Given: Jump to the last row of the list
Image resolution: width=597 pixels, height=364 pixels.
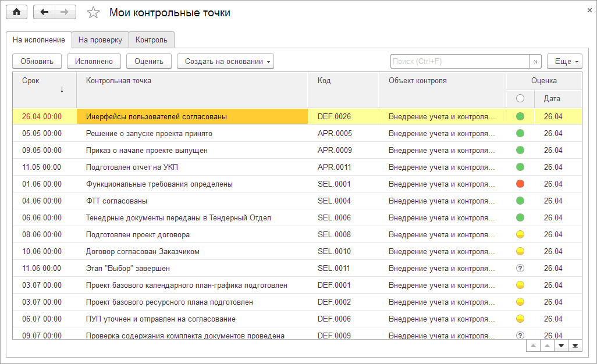Looking at the screenshot, I should tap(575, 345).
